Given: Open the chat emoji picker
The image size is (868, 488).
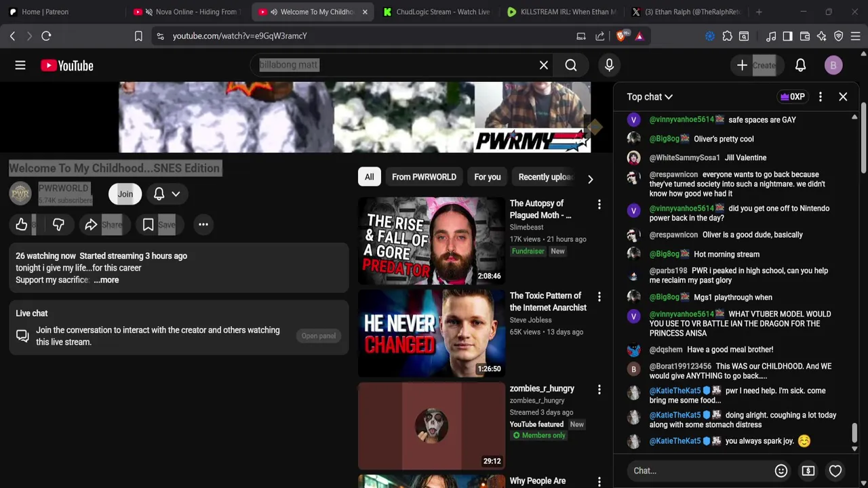Looking at the screenshot, I should (781, 470).
